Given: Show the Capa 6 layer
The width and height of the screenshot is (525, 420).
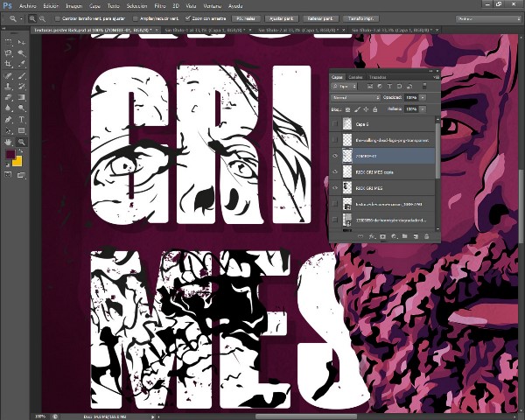Looking at the screenshot, I should coord(335,124).
